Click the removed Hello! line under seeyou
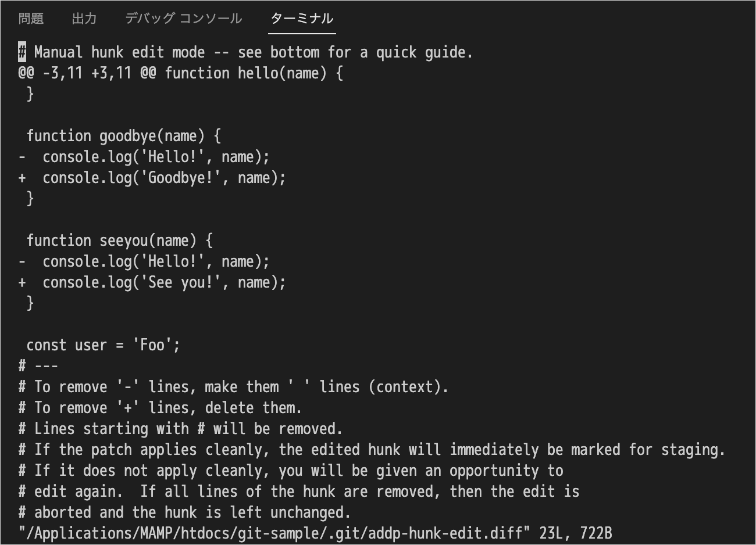This screenshot has height=545, width=756. pyautogui.click(x=144, y=261)
